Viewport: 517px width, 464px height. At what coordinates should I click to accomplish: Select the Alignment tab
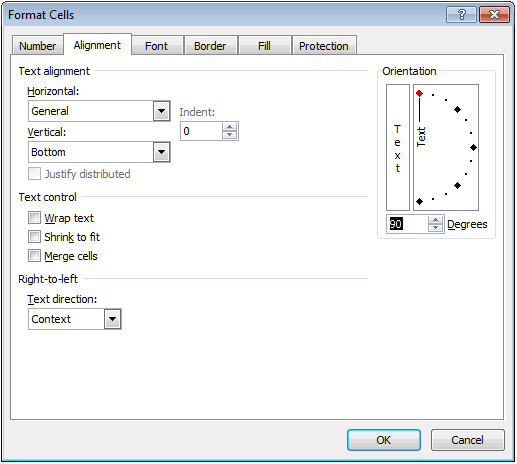[97, 44]
